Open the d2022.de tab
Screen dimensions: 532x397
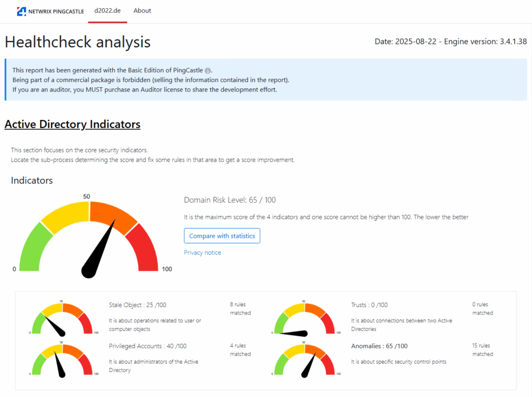click(x=108, y=11)
